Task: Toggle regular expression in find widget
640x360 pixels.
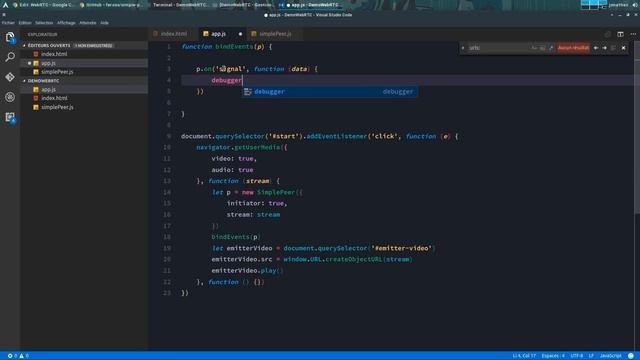Action: pyautogui.click(x=551, y=48)
